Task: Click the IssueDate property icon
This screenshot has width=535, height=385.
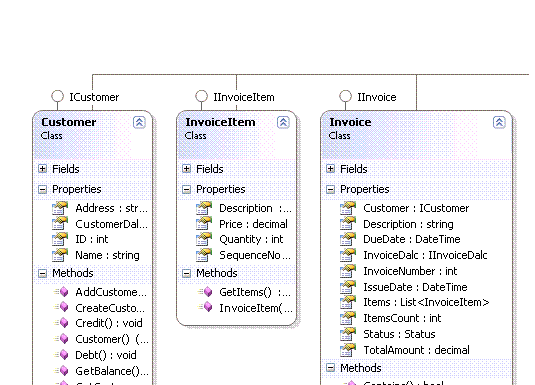Action: pos(348,287)
